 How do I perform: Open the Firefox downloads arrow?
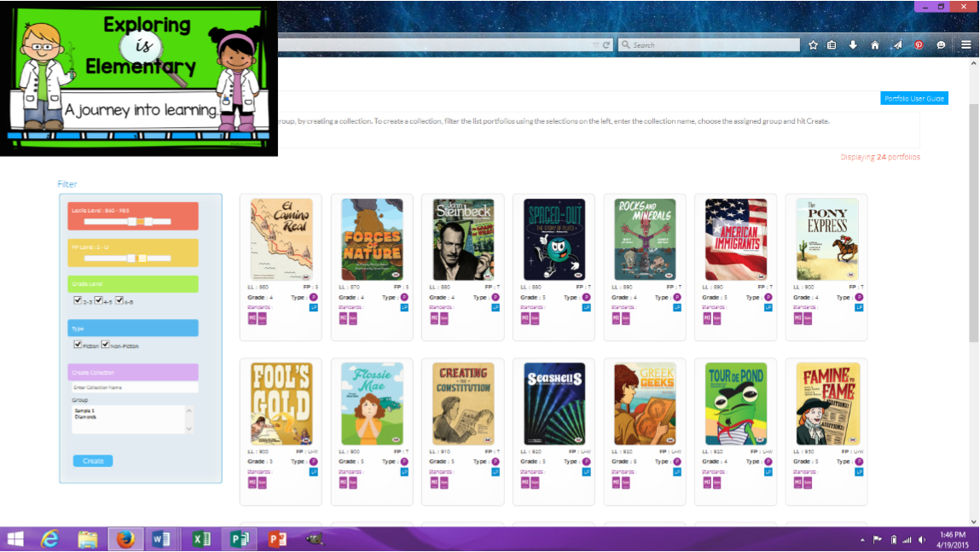pyautogui.click(x=853, y=45)
